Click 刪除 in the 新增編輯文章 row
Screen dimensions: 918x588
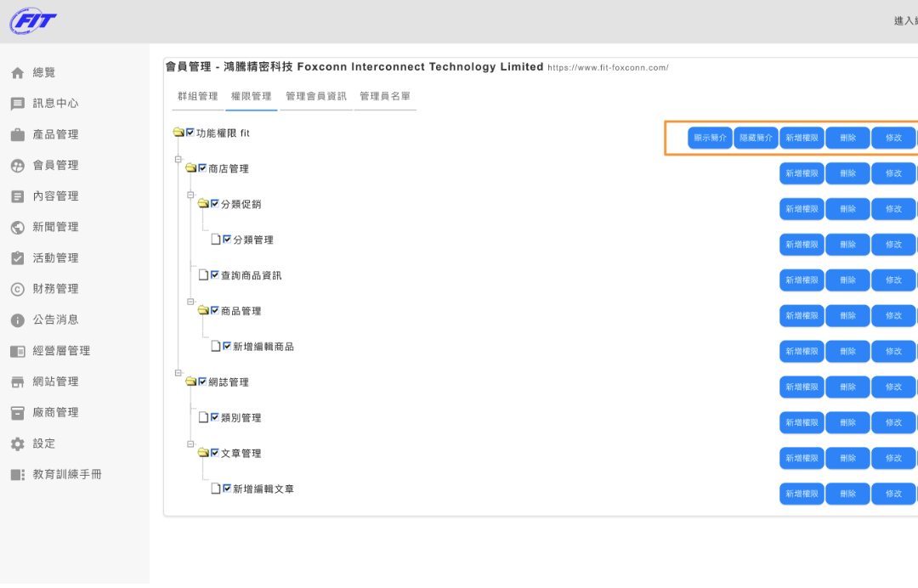coord(847,494)
